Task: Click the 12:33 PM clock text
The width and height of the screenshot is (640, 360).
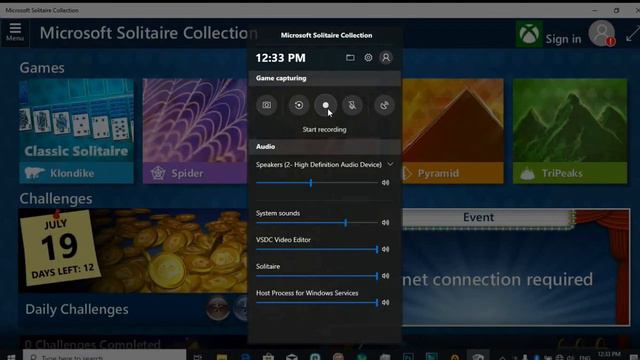Action: click(x=280, y=58)
